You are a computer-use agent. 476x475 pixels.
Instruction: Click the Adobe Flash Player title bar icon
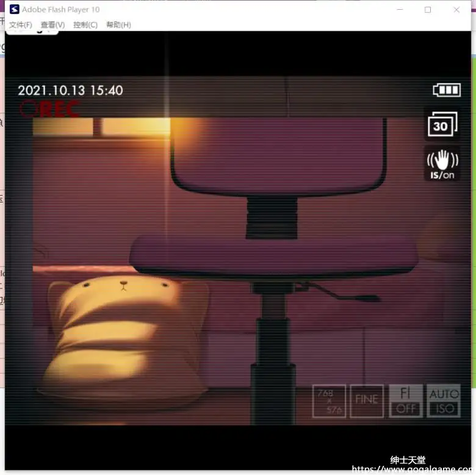pos(13,9)
